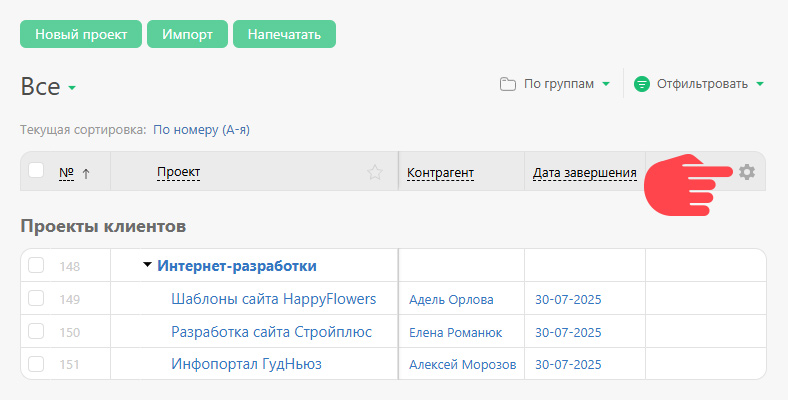788x400 pixels.
Task: Open the Интернет-разработки project group
Action: [237, 265]
